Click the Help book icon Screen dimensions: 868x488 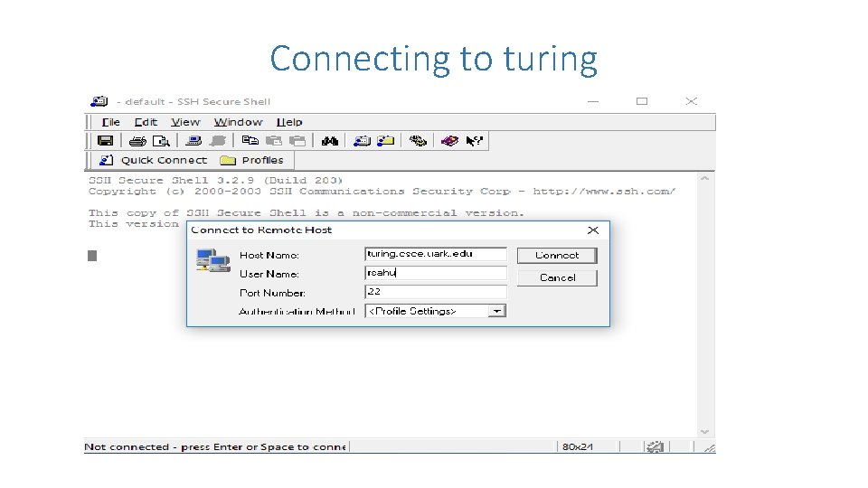tap(449, 141)
